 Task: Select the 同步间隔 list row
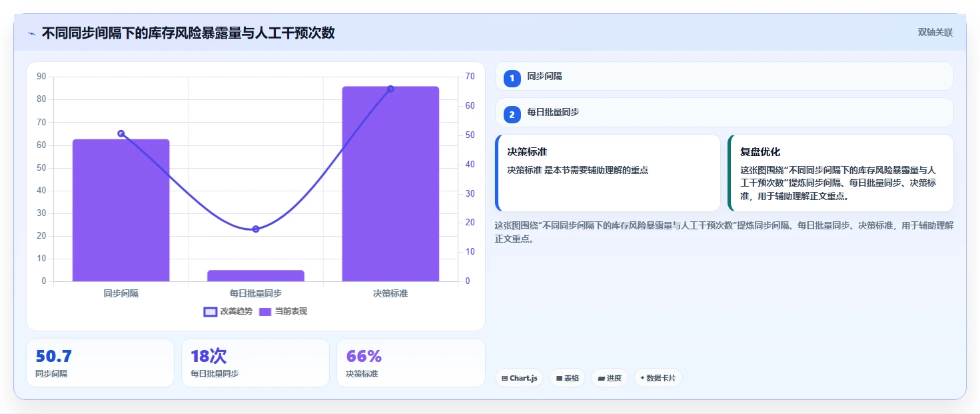pyautogui.click(x=724, y=76)
